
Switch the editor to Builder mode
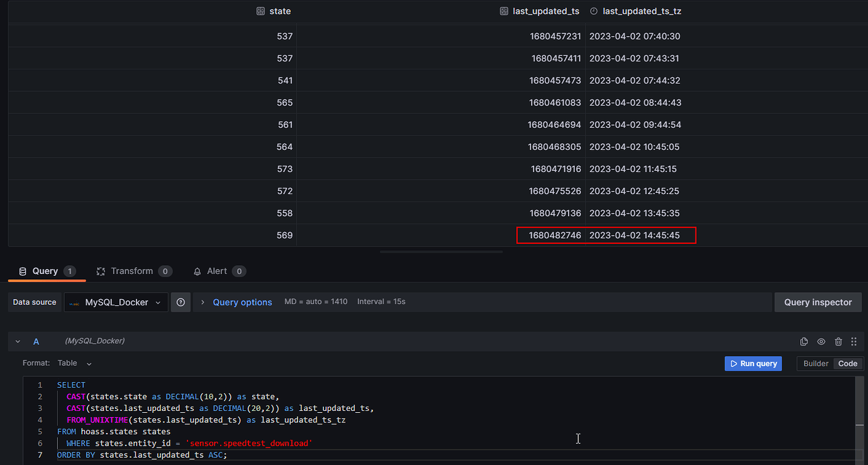[816, 363]
